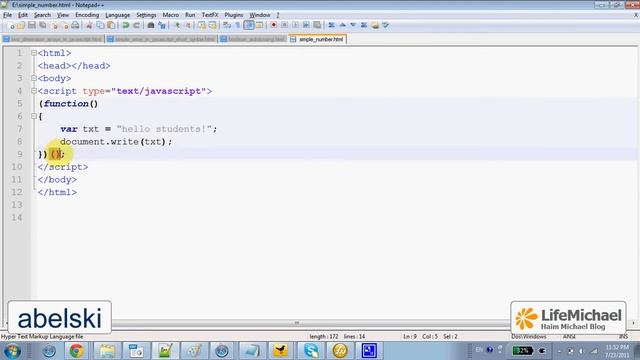The image size is (640, 360).
Task: Click the Zoom Out toolbar icon
Action: click(x=188, y=25)
